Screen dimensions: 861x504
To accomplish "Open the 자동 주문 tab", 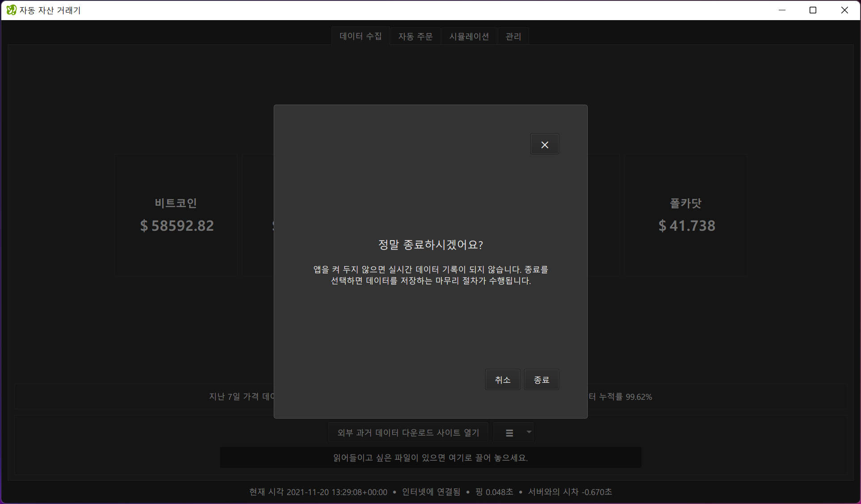I will pyautogui.click(x=416, y=36).
